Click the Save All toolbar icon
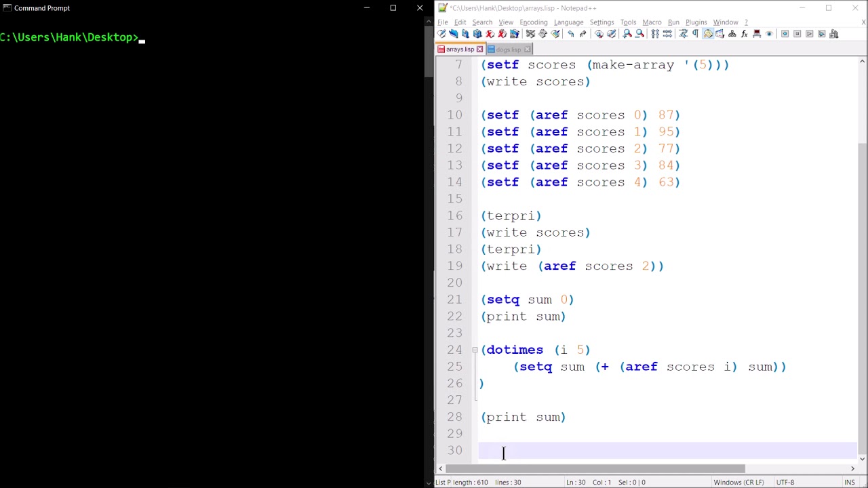Viewport: 868px width, 488px height. click(477, 34)
